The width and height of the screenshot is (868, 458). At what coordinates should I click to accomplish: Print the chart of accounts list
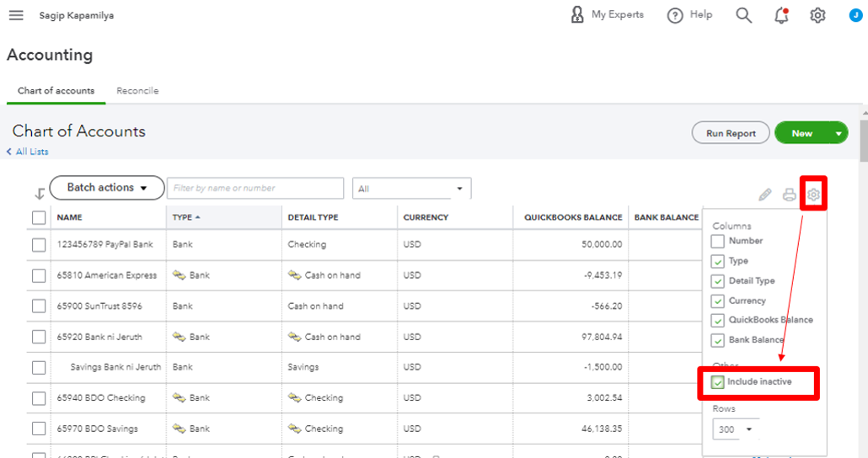(x=790, y=195)
